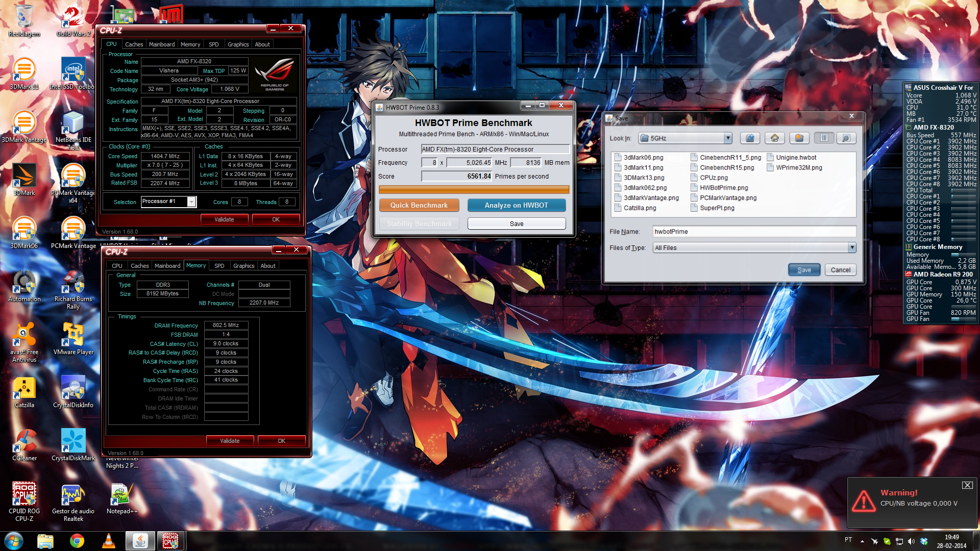
Task: Go to Home folder in Save dialog
Action: pos(774,138)
